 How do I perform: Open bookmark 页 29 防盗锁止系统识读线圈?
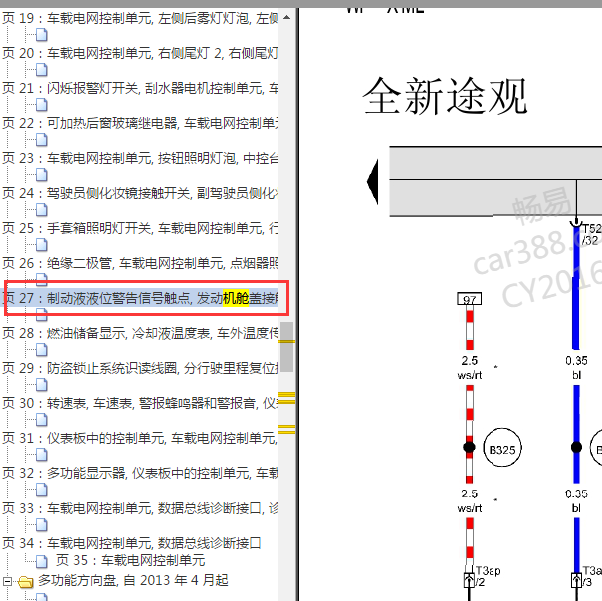click(x=140, y=368)
